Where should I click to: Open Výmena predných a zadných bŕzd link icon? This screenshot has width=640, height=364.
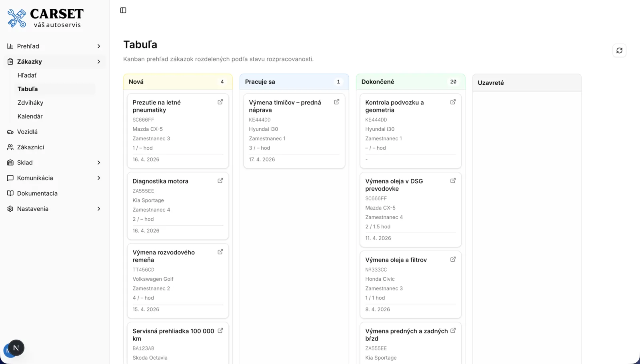[453, 331]
